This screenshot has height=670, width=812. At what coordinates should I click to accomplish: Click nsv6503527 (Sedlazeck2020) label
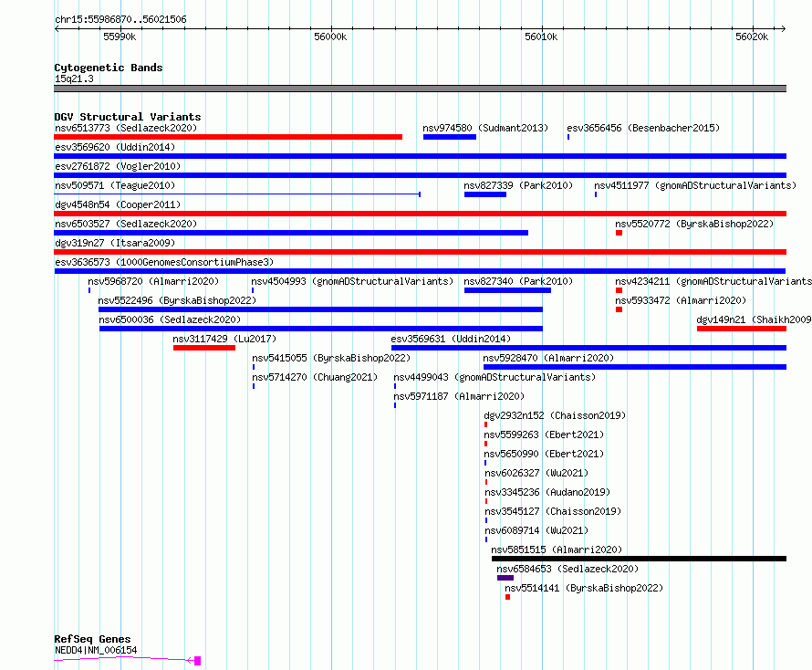126,224
